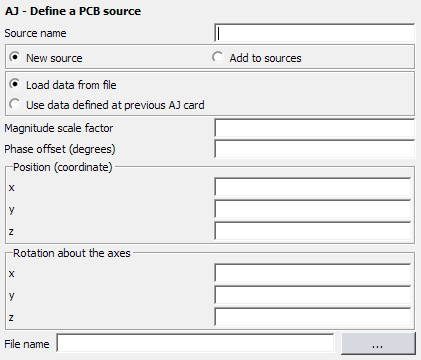Click the 'Position (coordinate)' group label
The height and width of the screenshot is (360, 421).
pyautogui.click(x=63, y=167)
